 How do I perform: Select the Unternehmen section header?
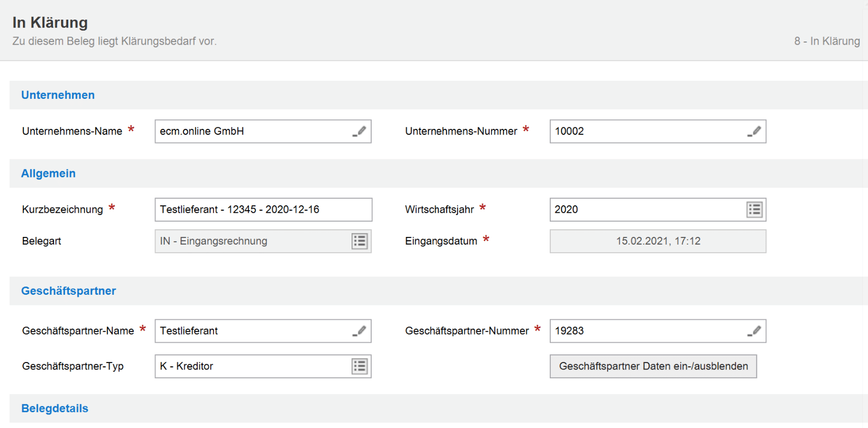point(58,95)
